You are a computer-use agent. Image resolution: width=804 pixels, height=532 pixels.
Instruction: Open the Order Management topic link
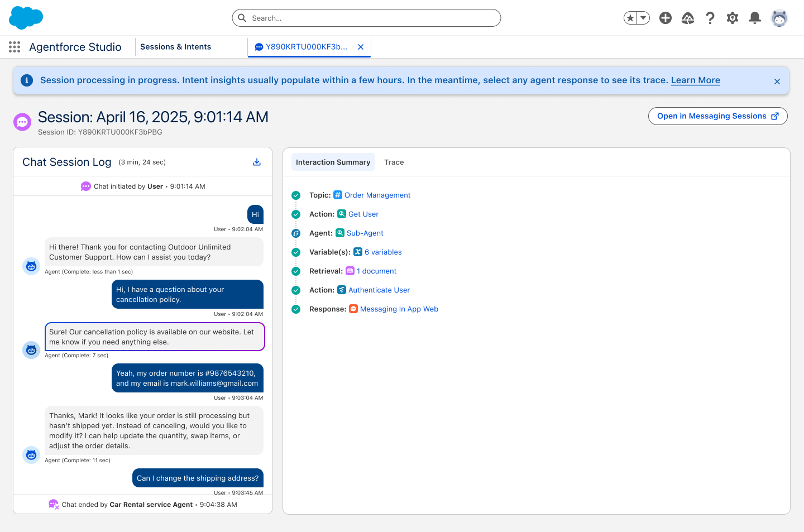tap(377, 195)
